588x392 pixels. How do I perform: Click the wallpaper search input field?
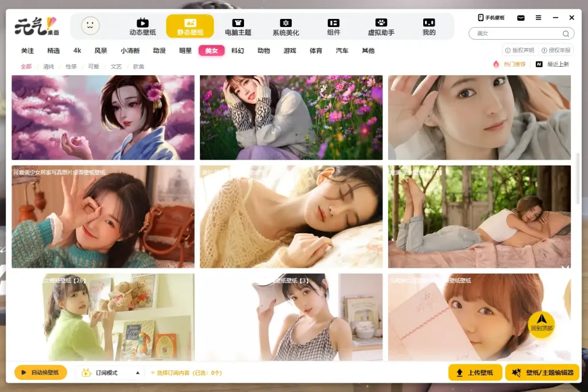517,34
